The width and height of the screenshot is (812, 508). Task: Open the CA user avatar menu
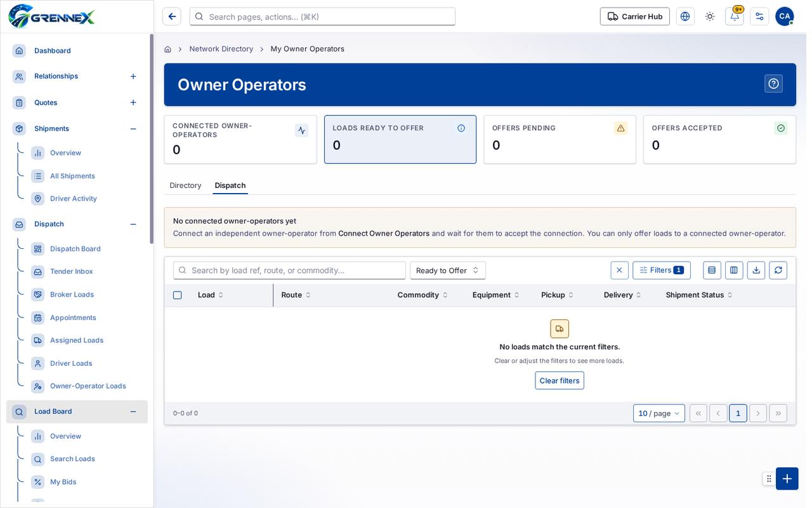785,17
